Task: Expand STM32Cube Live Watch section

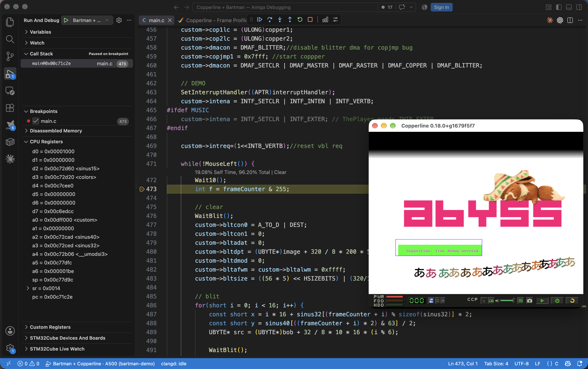Action: pyautogui.click(x=77, y=349)
